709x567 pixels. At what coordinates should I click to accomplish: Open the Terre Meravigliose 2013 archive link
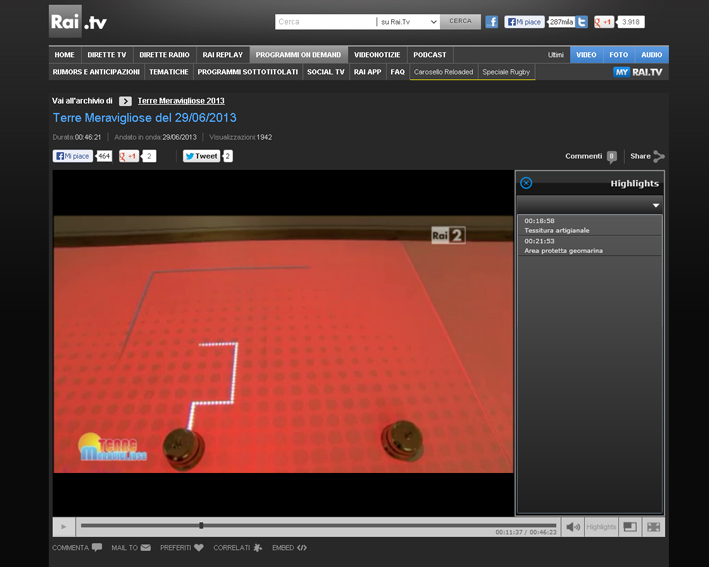coord(181,101)
